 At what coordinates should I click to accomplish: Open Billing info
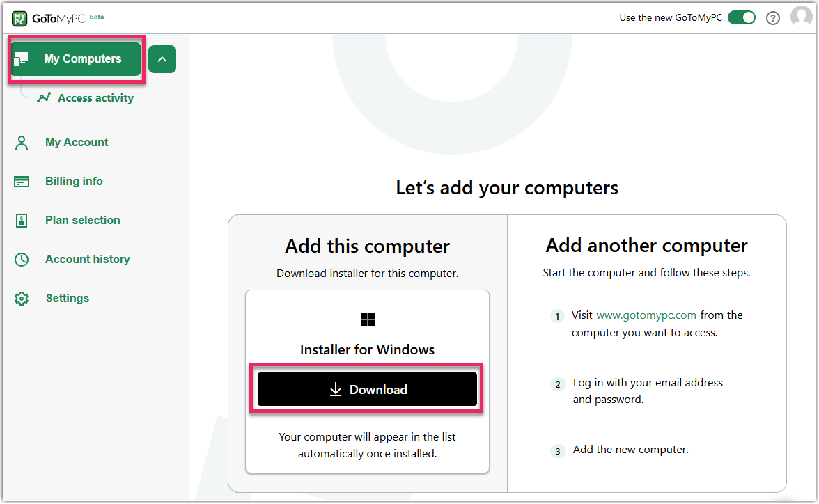pos(74,181)
